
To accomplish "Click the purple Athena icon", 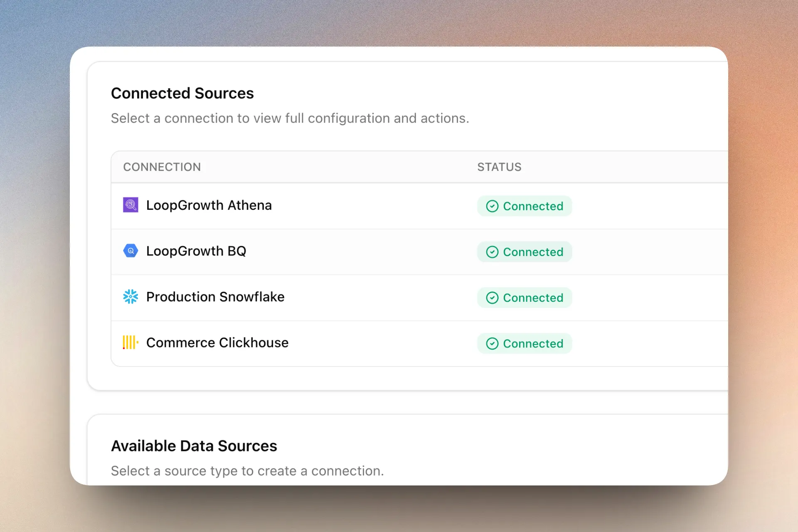I will coord(131,205).
